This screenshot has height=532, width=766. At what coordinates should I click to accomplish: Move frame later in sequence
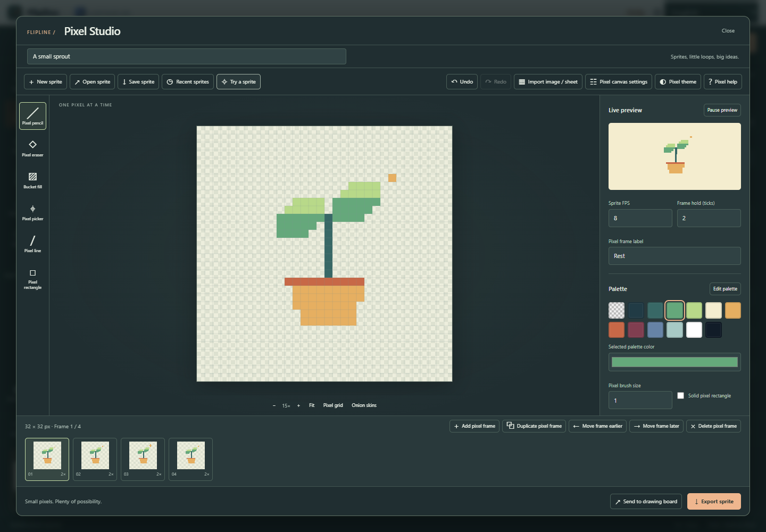[x=656, y=426]
